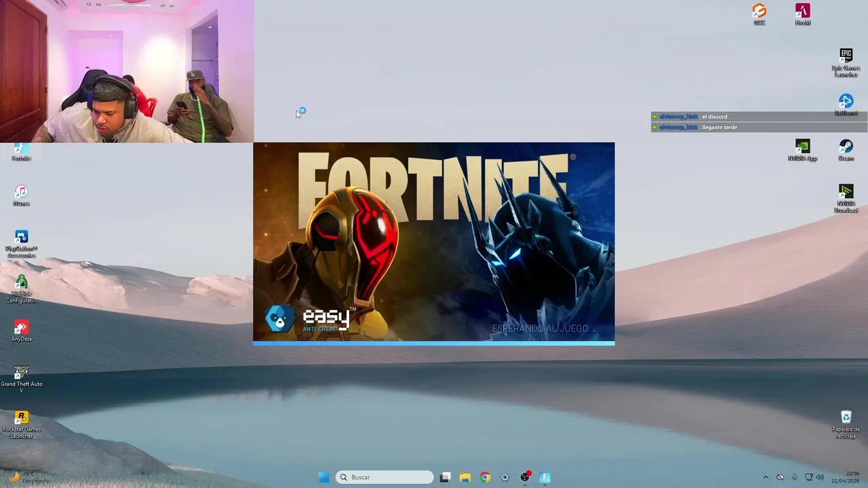Open the Fortnite taskbar icon
868x488 pixels.
545,477
